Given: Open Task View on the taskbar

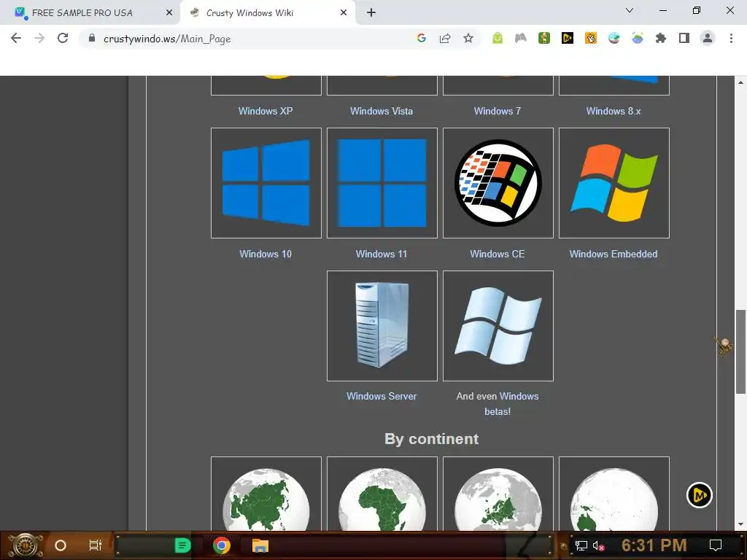Looking at the screenshot, I should (x=96, y=545).
